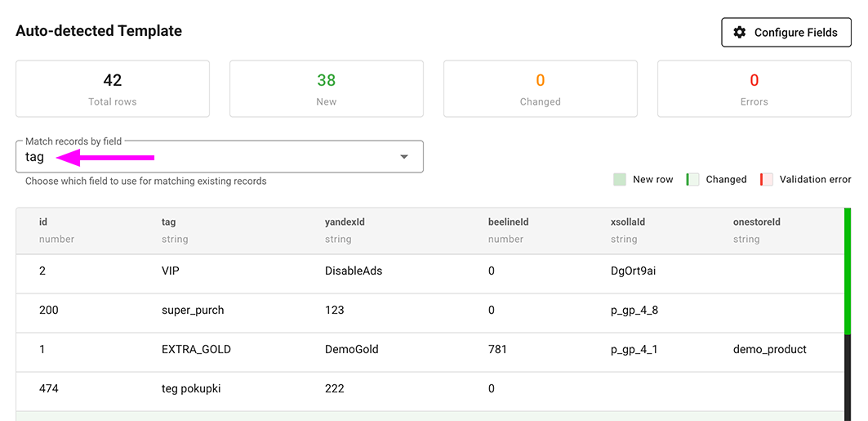
Task: Click the beelineId column header
Action: (x=509, y=222)
